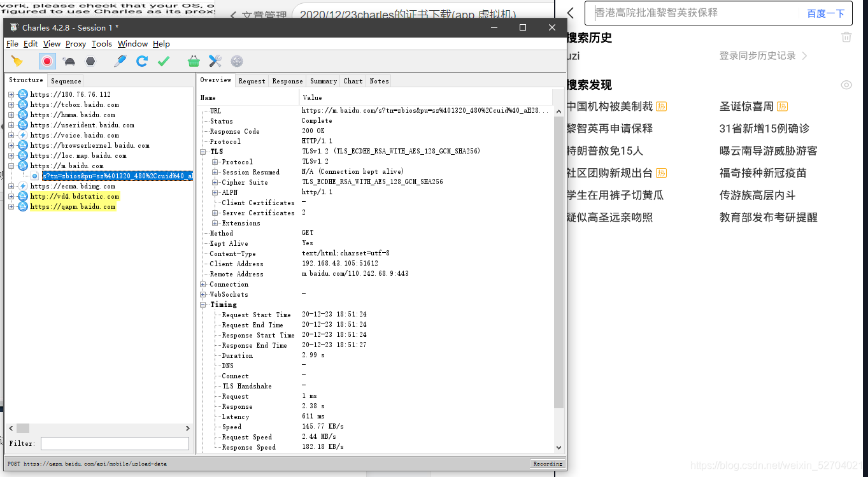This screenshot has width=868, height=477.
Task: Expand the WebSockets row
Action: pos(203,294)
